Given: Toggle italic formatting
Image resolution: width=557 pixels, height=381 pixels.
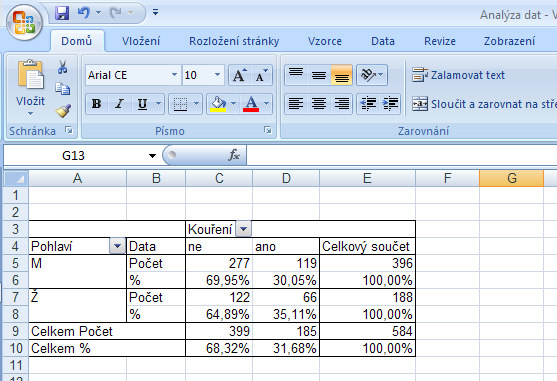Looking at the screenshot, I should 119,104.
